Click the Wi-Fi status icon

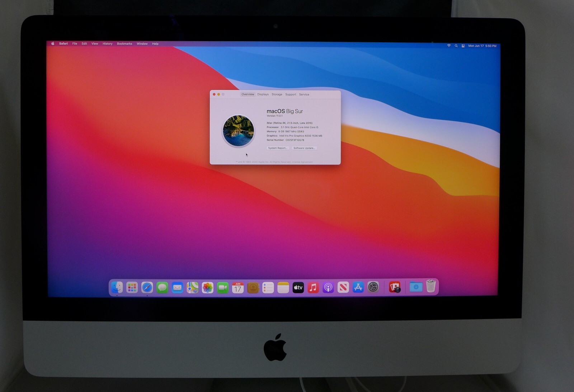click(x=449, y=46)
